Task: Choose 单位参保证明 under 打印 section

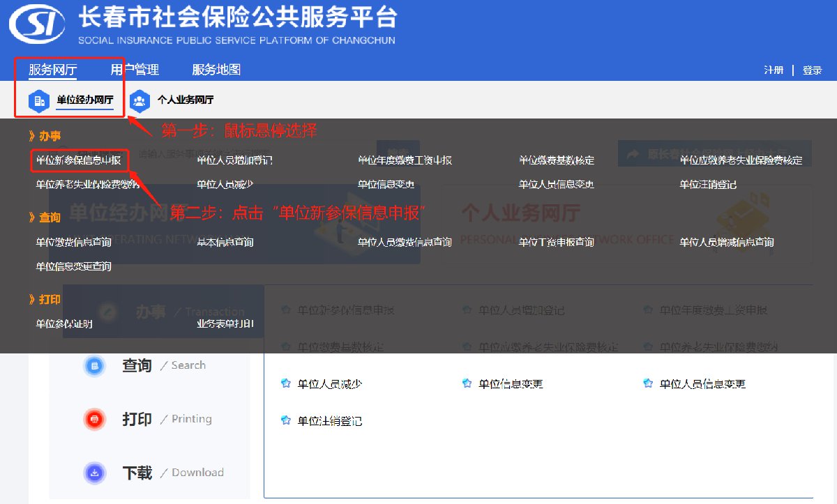Action: click(64, 324)
